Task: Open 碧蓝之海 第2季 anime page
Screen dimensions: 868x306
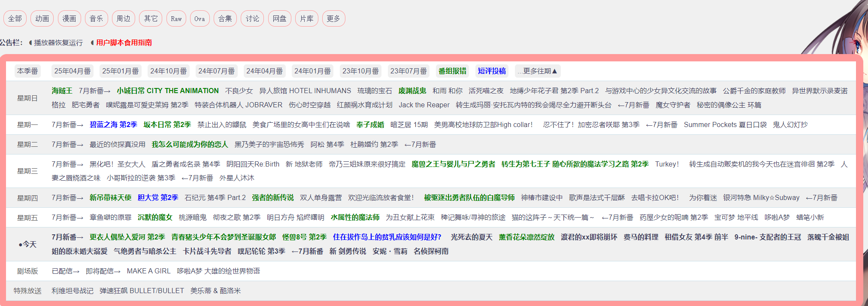Action: pos(113,124)
